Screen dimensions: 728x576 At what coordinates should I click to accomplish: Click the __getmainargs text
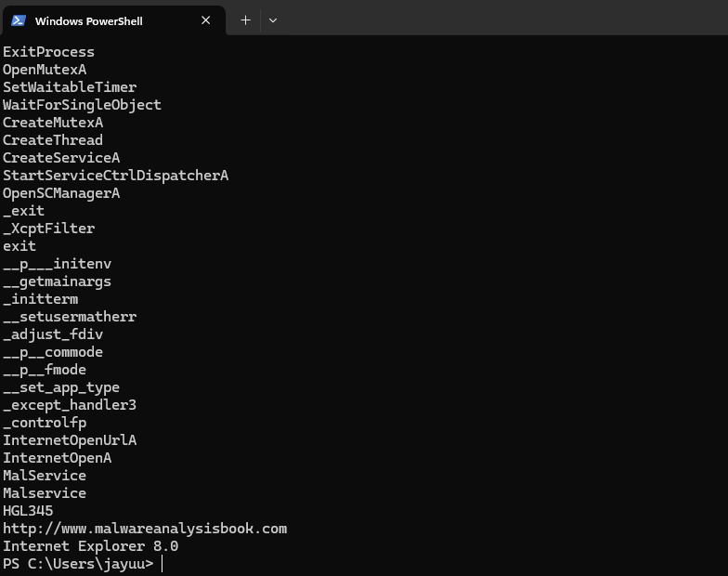58,281
